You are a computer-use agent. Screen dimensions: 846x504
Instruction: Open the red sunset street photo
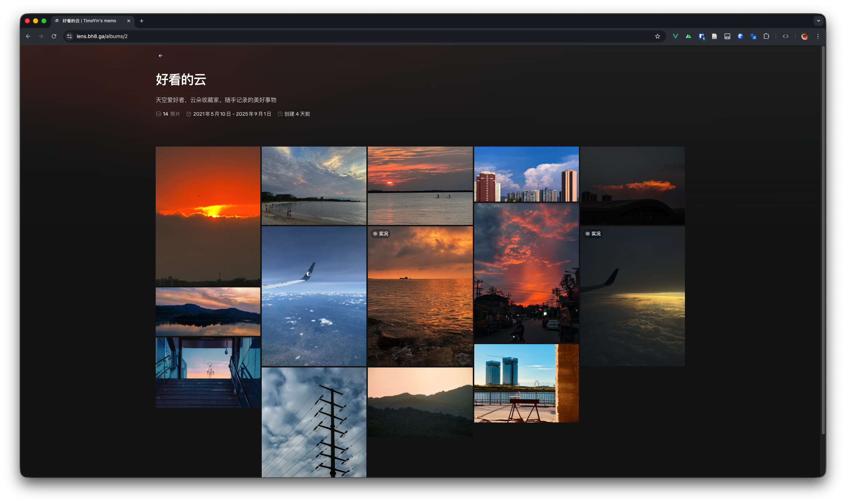pos(526,273)
